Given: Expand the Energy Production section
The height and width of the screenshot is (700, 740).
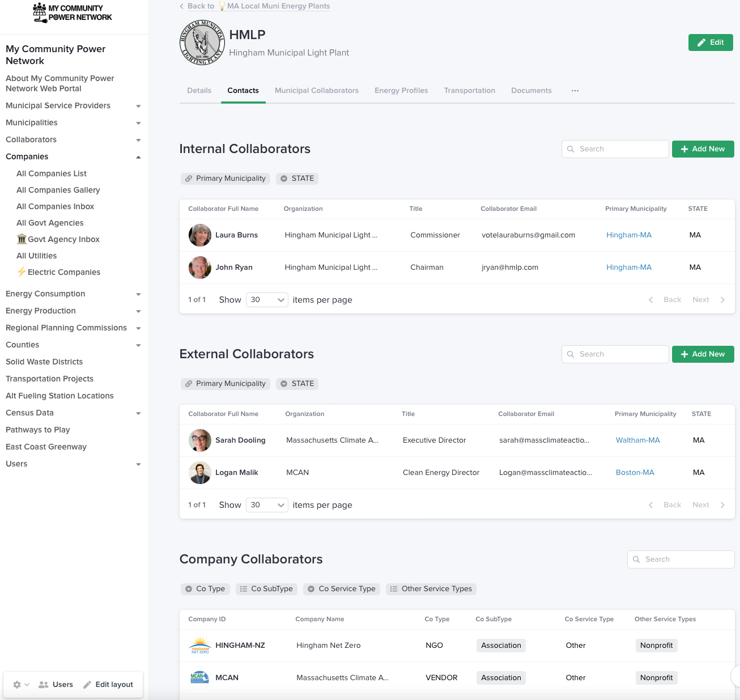Looking at the screenshot, I should point(138,311).
